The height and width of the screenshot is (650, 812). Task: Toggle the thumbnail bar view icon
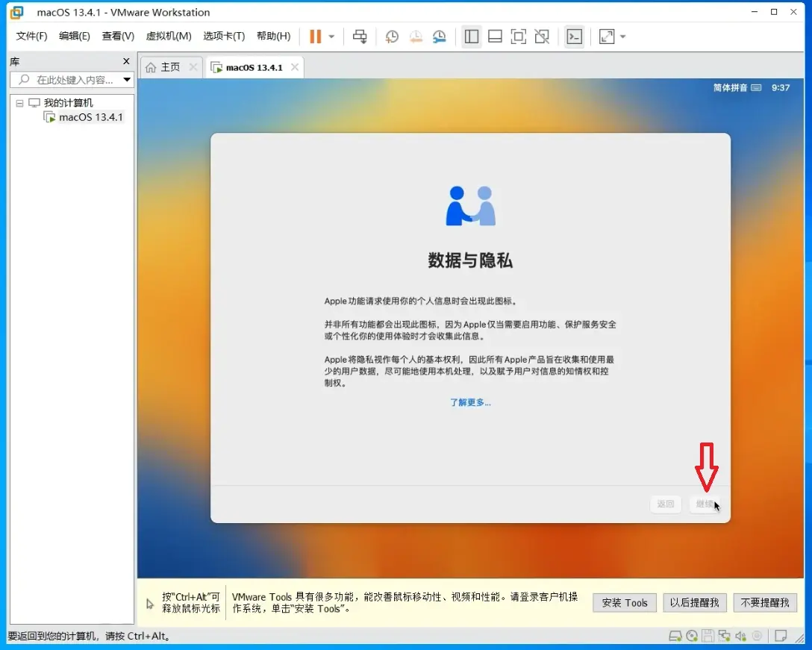(495, 37)
